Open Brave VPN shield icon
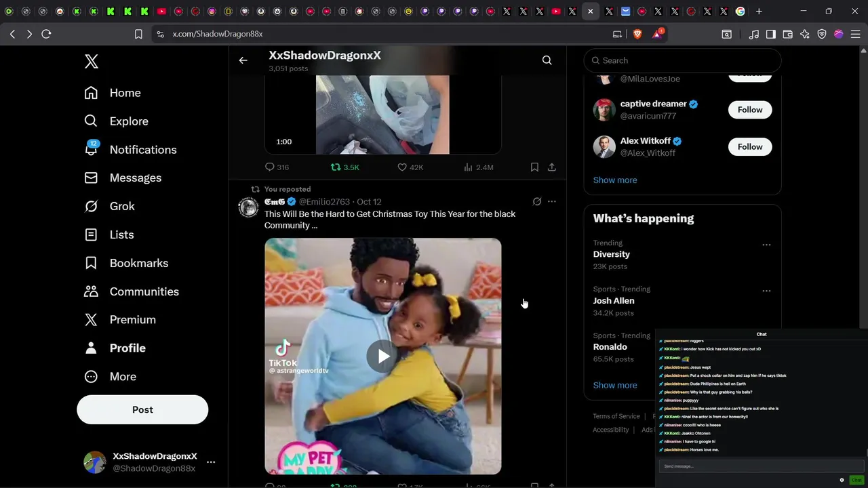Viewport: 868px width, 488px height. click(822, 34)
